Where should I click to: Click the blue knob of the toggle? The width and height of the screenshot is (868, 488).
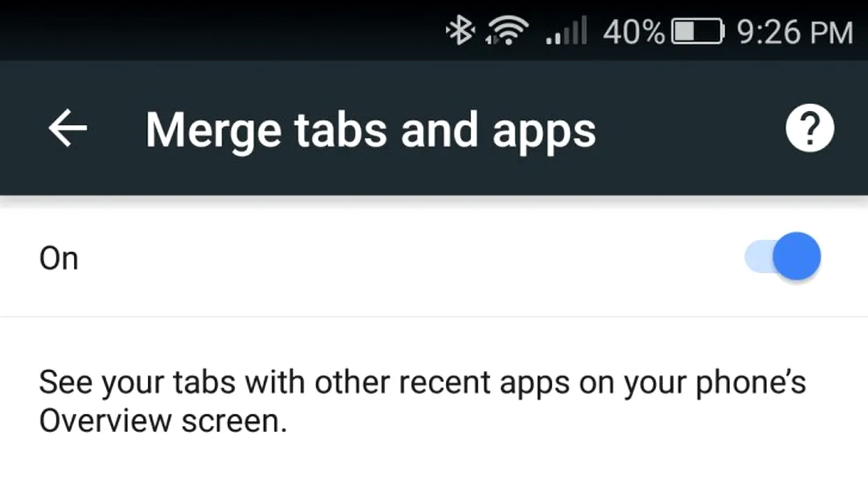click(797, 257)
